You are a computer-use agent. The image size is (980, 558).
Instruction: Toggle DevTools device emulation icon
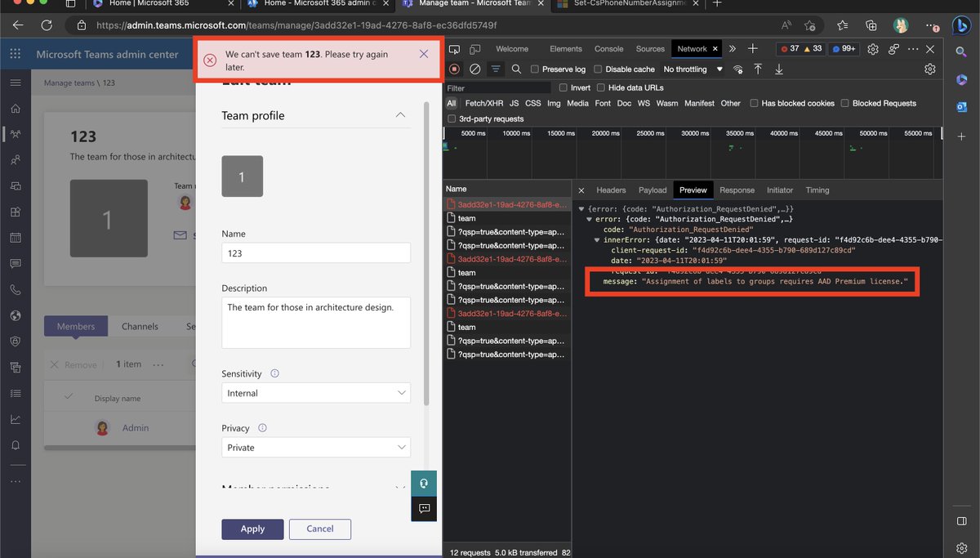[474, 49]
